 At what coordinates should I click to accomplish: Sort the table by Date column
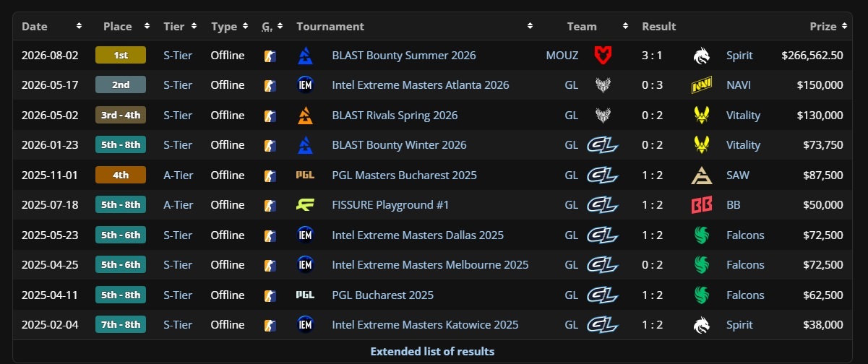[x=51, y=26]
